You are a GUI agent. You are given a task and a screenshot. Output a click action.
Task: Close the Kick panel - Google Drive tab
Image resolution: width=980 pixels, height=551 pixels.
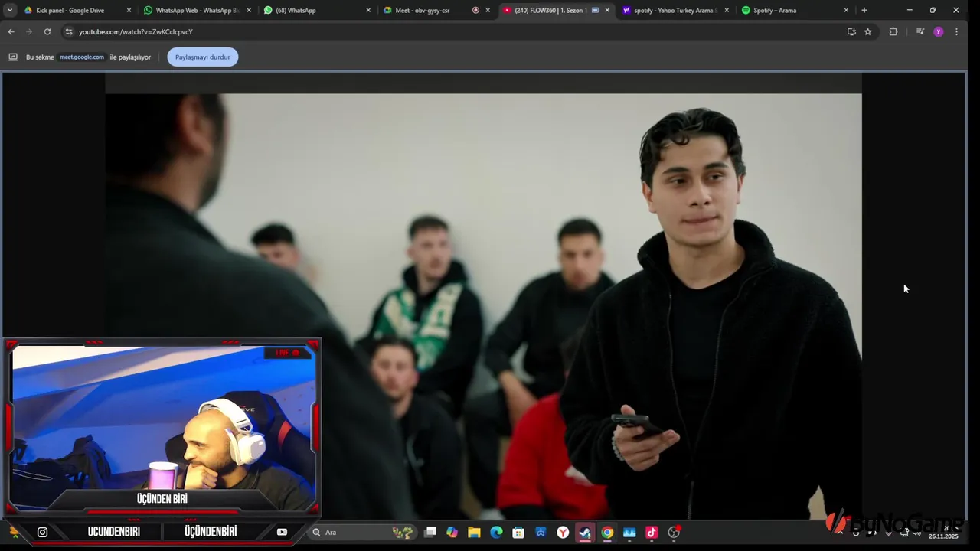(129, 10)
